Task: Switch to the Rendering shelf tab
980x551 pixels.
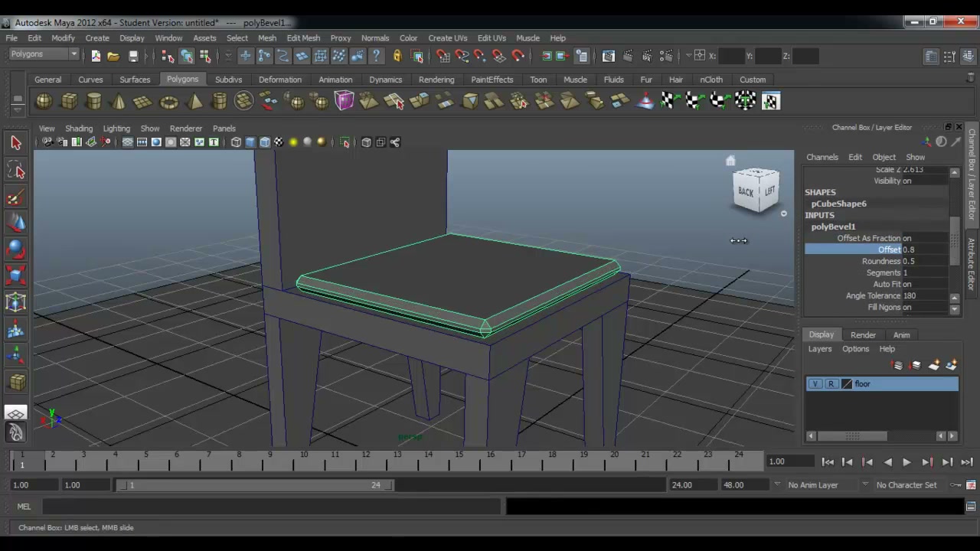Action: [x=436, y=80]
